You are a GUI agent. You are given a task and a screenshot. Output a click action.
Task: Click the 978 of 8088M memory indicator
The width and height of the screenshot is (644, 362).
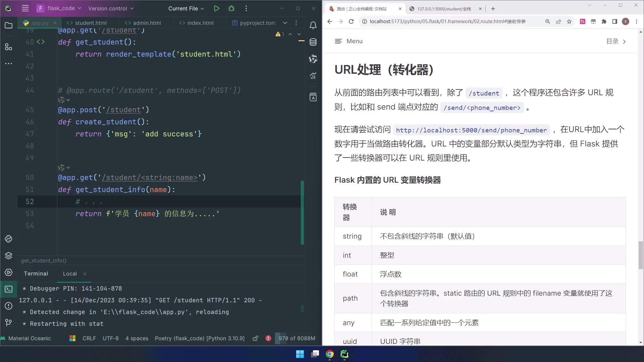click(297, 339)
